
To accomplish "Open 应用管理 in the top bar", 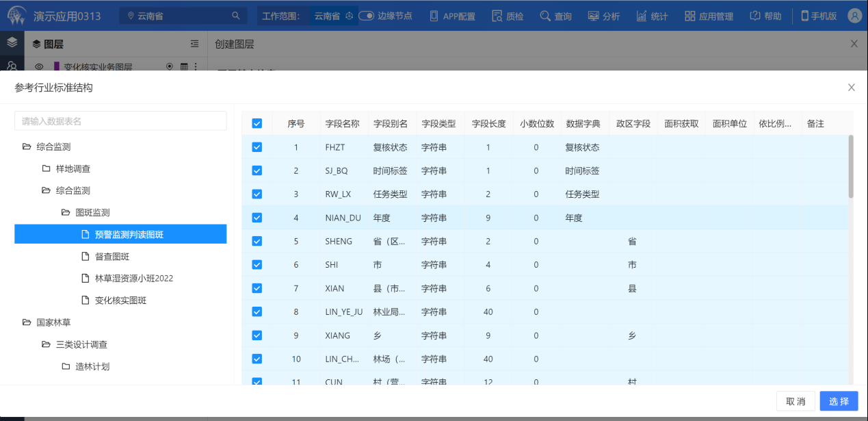I will pos(709,16).
